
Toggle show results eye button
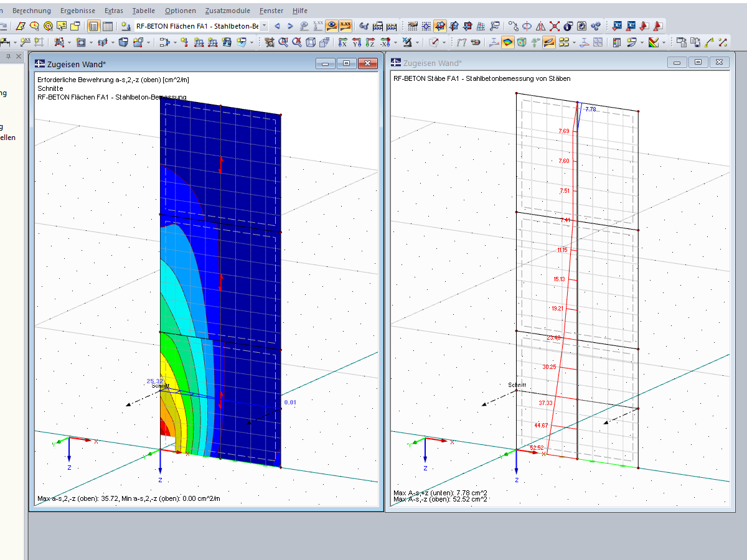coord(332,26)
